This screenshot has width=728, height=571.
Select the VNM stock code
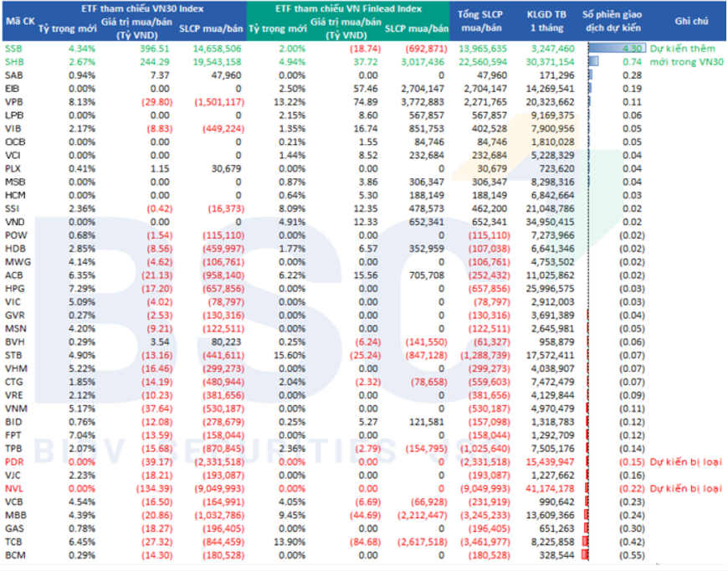pyautogui.click(x=16, y=409)
